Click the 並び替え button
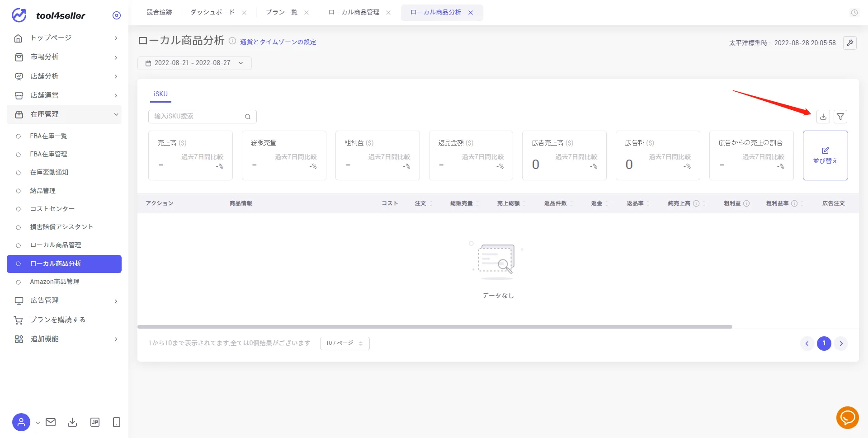 [825, 155]
